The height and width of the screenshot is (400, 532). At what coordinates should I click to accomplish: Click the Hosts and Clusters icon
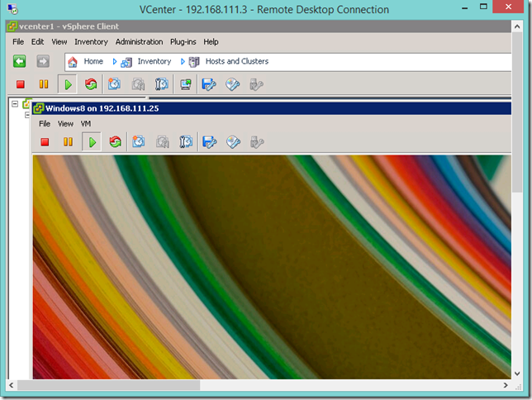(x=194, y=62)
